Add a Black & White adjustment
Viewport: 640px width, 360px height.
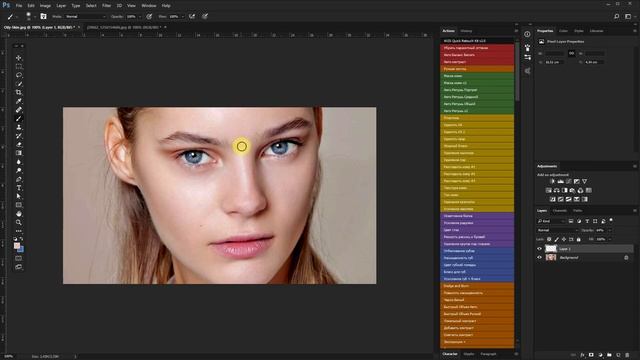click(x=564, y=190)
